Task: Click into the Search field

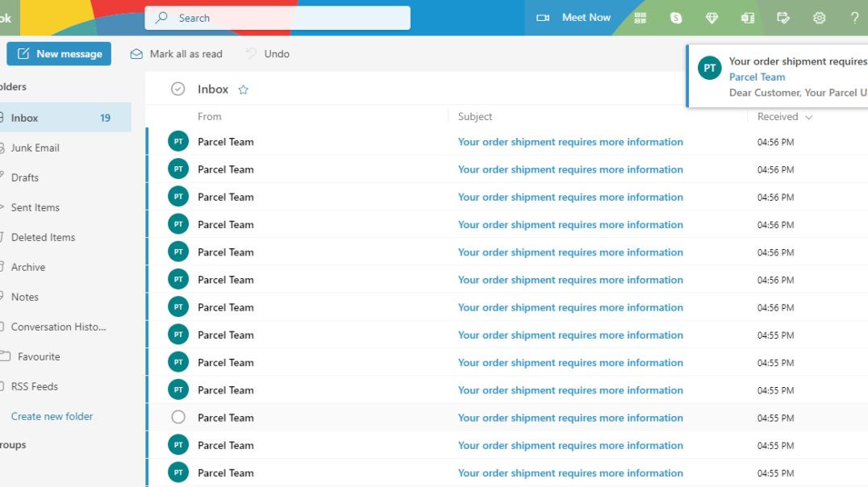Action: click(278, 17)
